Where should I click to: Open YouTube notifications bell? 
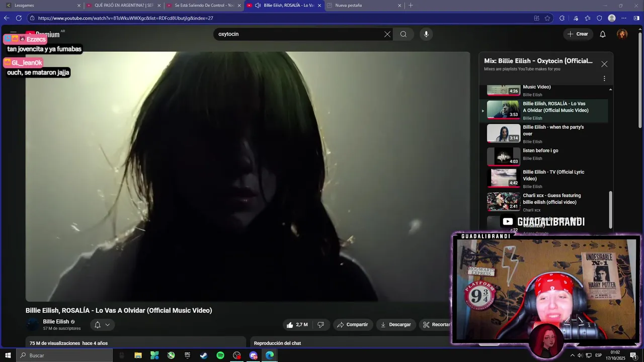click(x=603, y=34)
